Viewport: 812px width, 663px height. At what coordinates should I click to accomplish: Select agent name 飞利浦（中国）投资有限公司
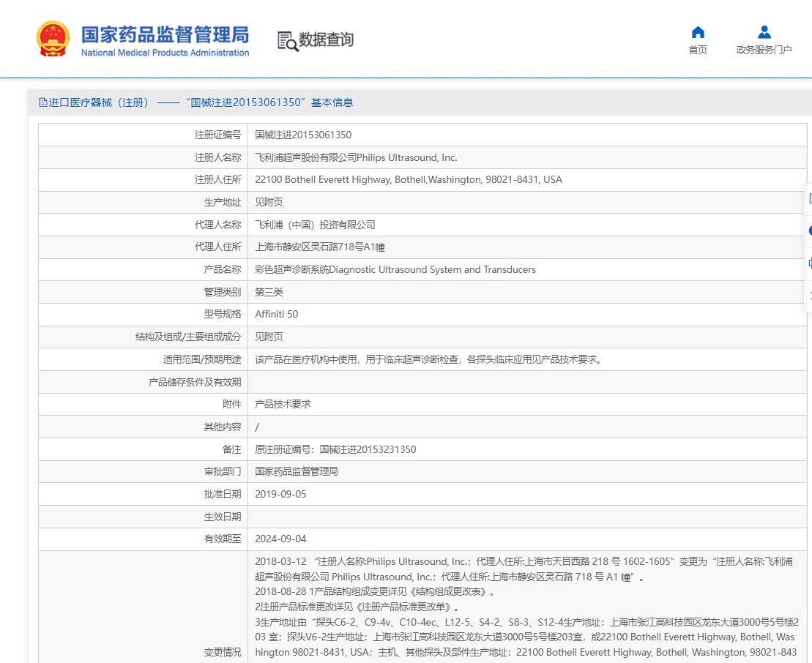315,225
